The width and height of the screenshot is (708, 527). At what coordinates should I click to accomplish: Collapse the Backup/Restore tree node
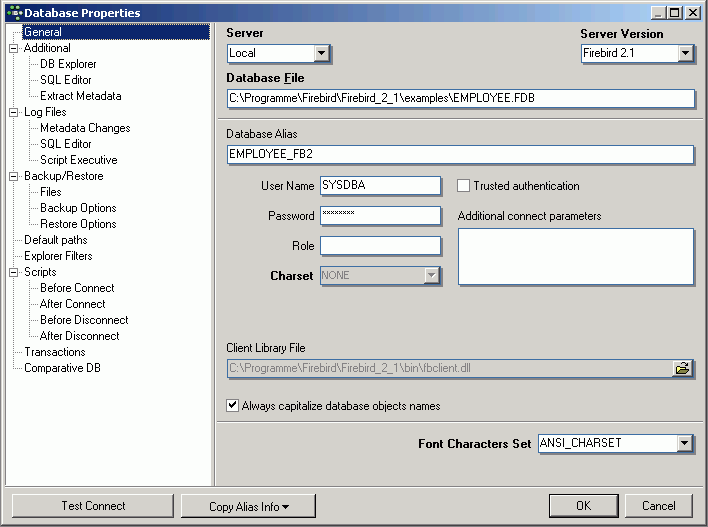tap(14, 176)
